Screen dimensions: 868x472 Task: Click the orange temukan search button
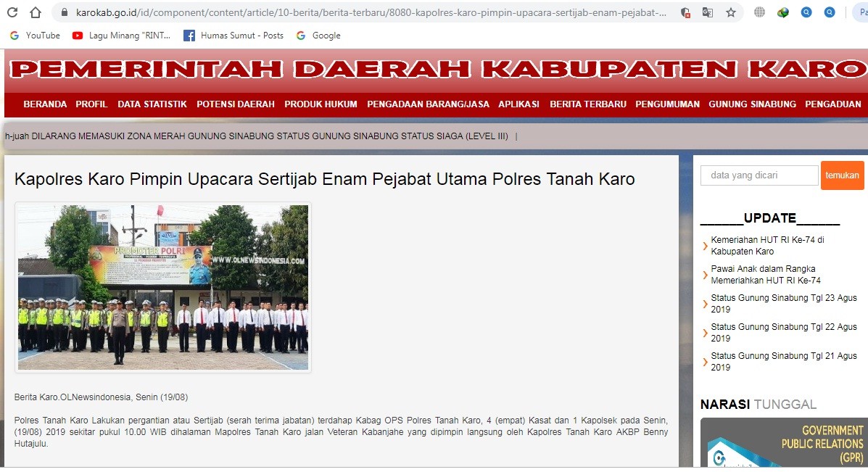click(842, 175)
